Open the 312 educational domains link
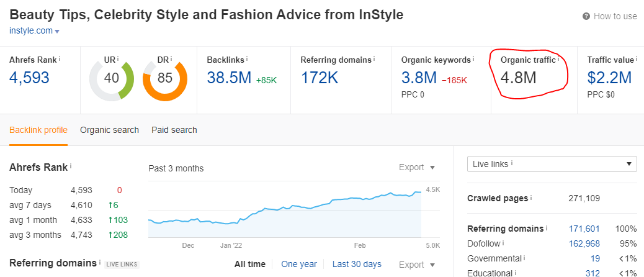 pyautogui.click(x=593, y=273)
